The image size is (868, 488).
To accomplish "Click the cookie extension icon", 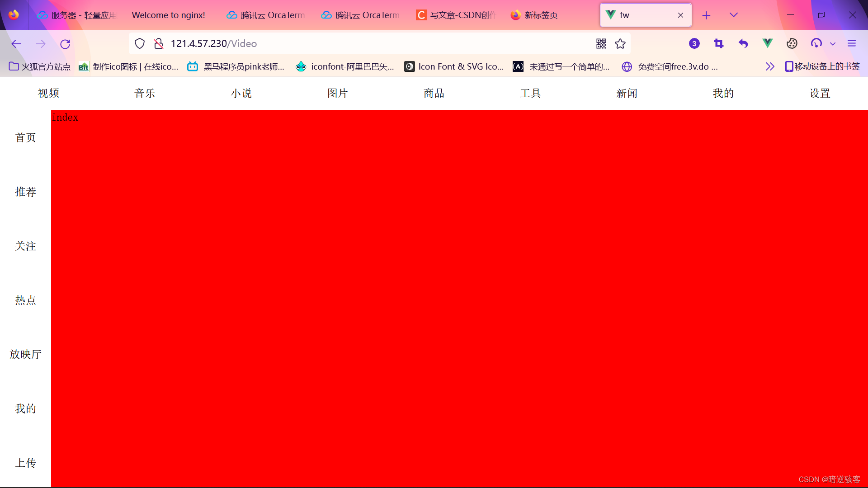I will (x=792, y=43).
